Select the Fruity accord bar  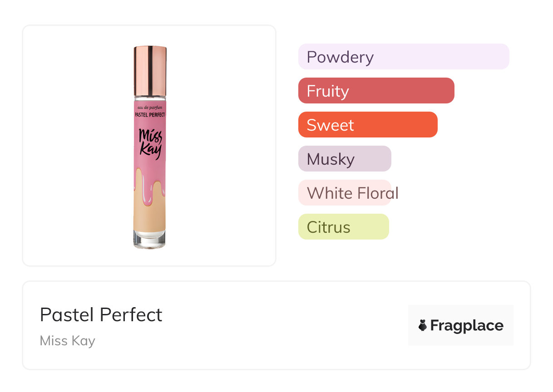376,91
